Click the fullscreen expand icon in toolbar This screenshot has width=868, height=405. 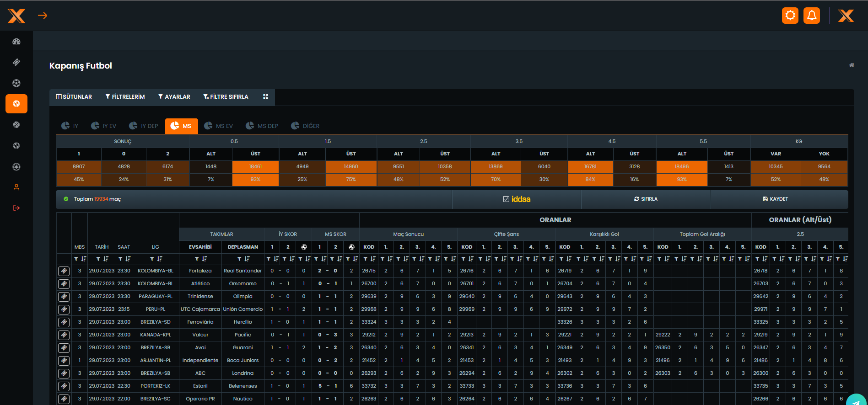pyautogui.click(x=265, y=97)
